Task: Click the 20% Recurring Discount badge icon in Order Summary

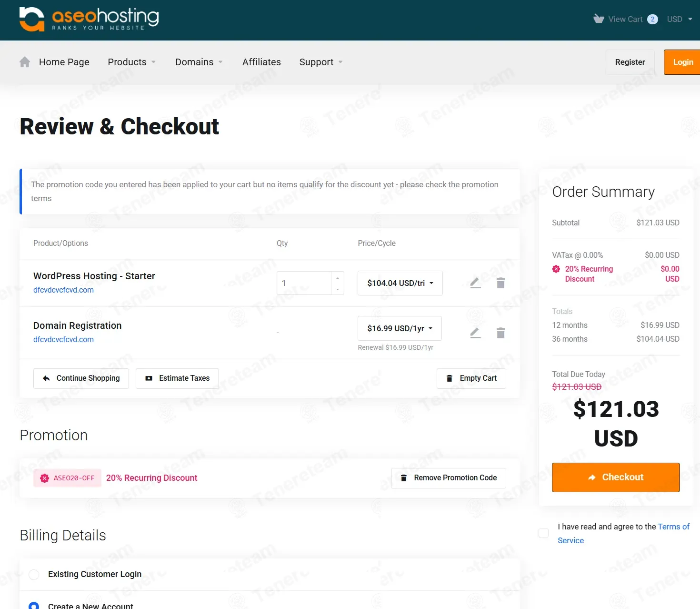Action: click(x=556, y=269)
